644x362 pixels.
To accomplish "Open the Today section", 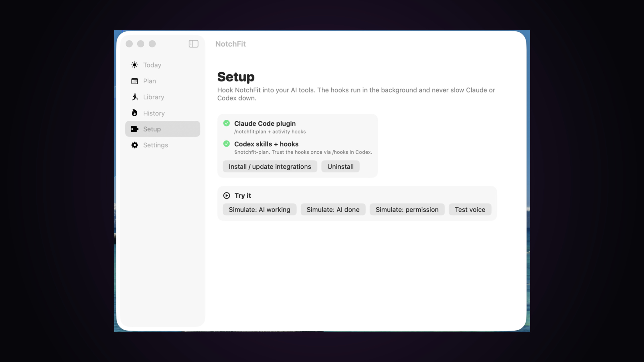I will [163, 65].
